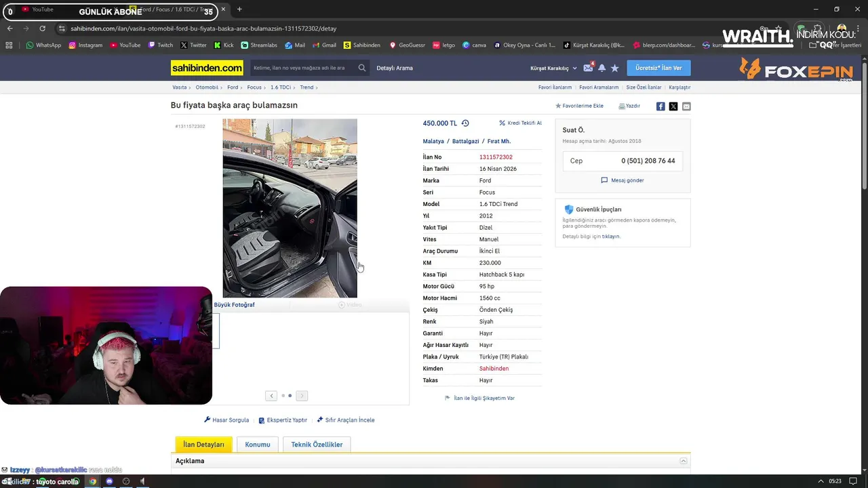
Task: Open the letgo bookmark
Action: (443, 45)
